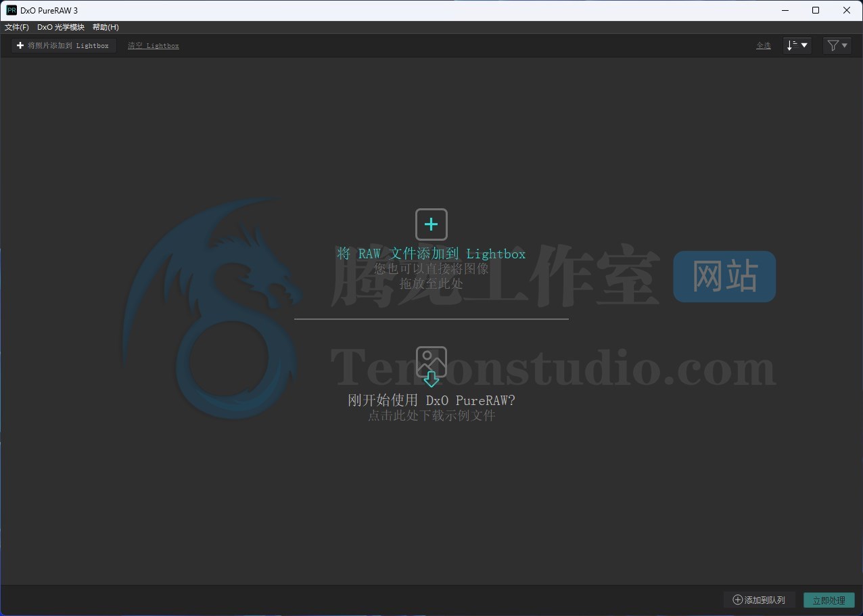The width and height of the screenshot is (863, 616).
Task: Open the DxO 光学模块 menu
Action: point(61,27)
